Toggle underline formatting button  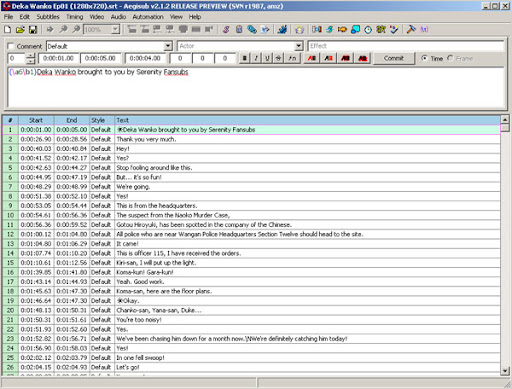pyautogui.click(x=267, y=58)
